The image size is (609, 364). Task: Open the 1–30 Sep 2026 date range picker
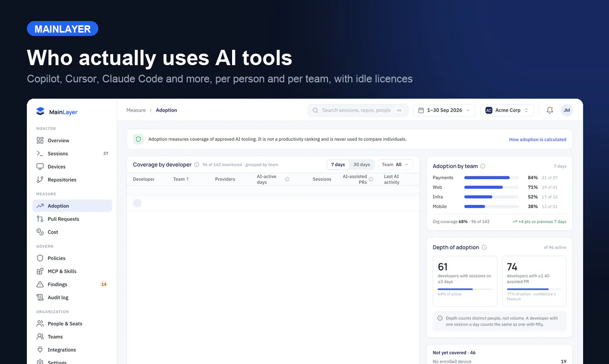[x=444, y=110]
